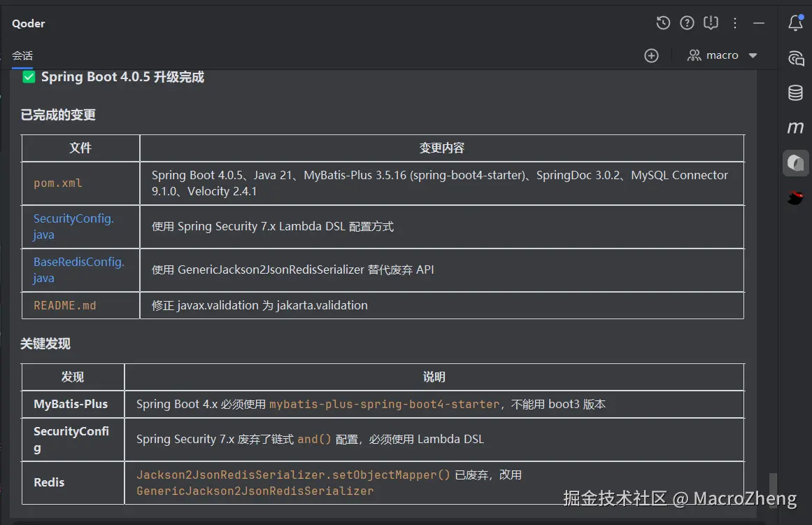
Task: Open the AI chat swirl icon in sidebar
Action: 796,58
